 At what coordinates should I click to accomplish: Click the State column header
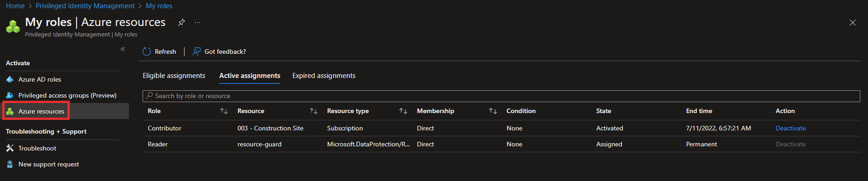pyautogui.click(x=604, y=111)
